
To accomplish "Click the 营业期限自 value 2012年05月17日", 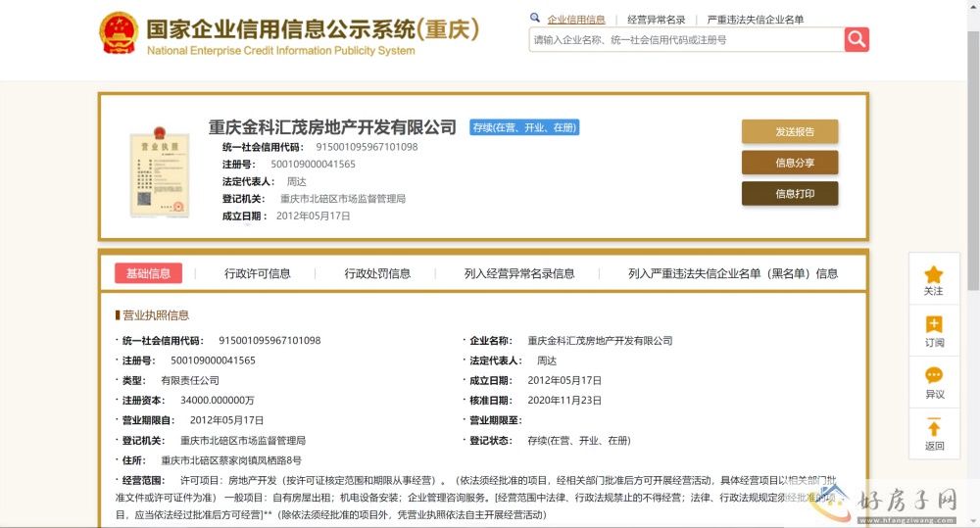I will coord(227,420).
